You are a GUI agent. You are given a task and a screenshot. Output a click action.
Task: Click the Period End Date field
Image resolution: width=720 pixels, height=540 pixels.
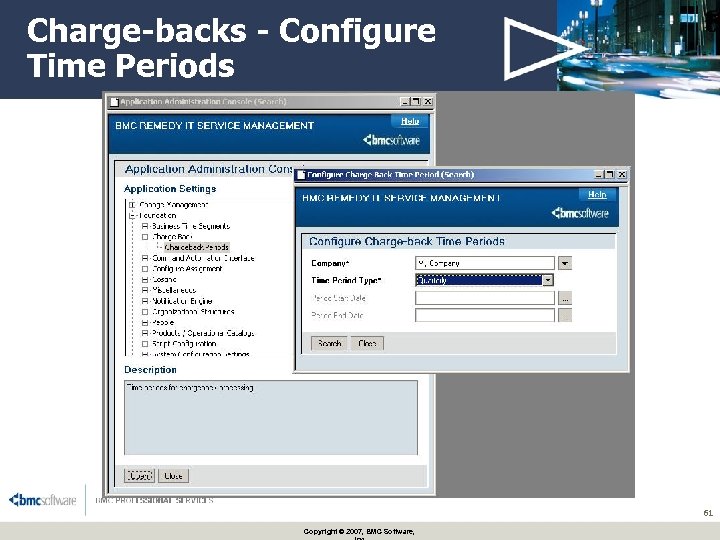485,315
